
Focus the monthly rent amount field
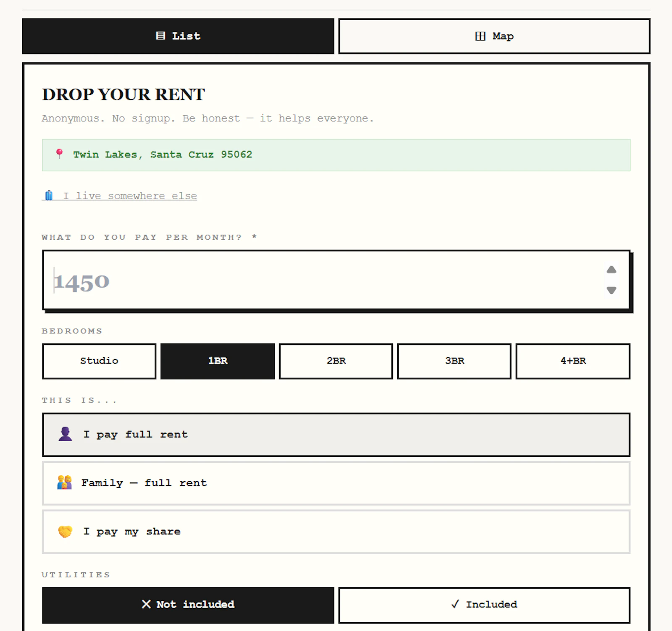pyautogui.click(x=336, y=280)
